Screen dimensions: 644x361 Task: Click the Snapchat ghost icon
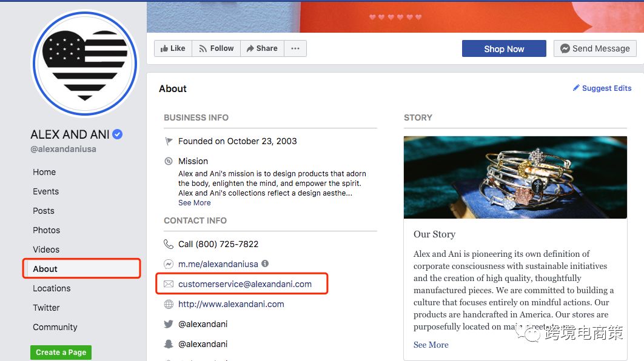coord(169,344)
